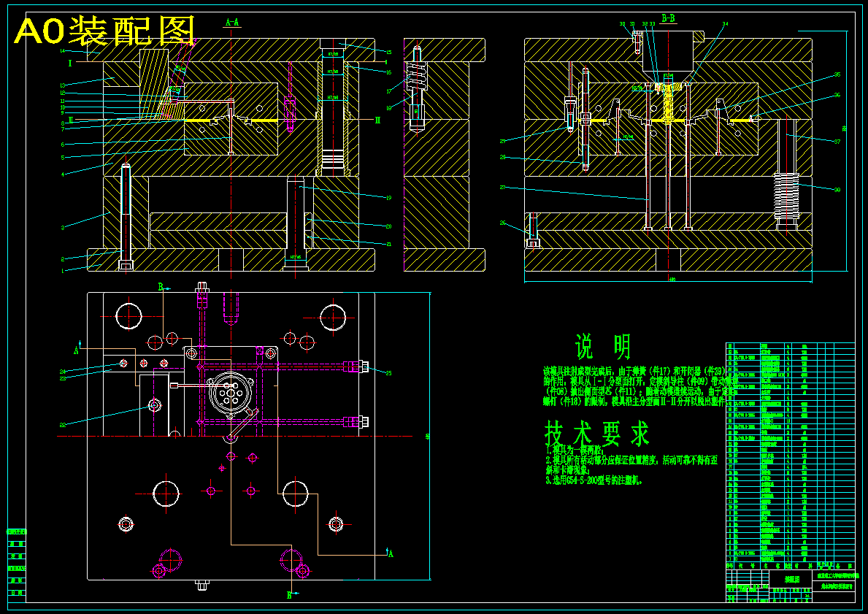Click cutting-plane marker 'A' at plan view lower right
Image resolution: width=868 pixels, height=614 pixels.
click(391, 553)
